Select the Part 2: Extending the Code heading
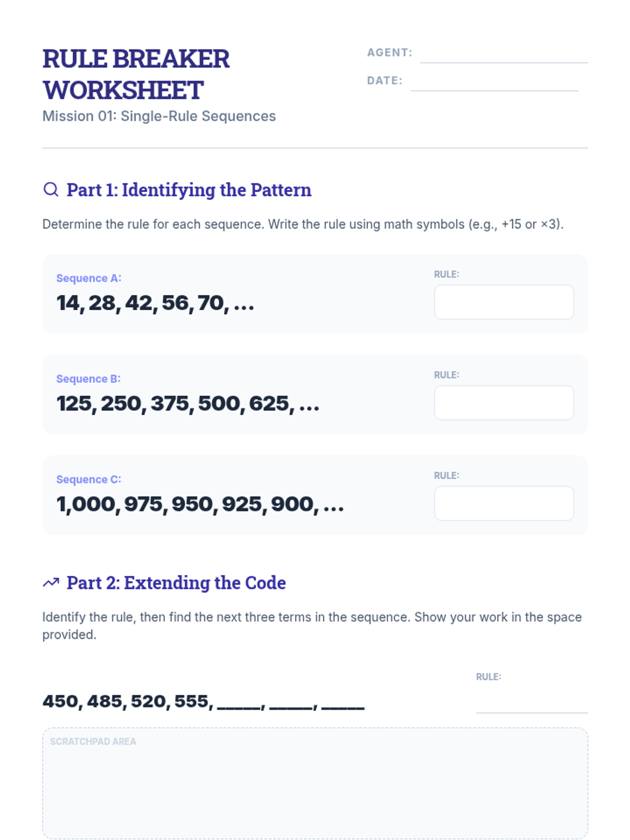 tap(176, 582)
